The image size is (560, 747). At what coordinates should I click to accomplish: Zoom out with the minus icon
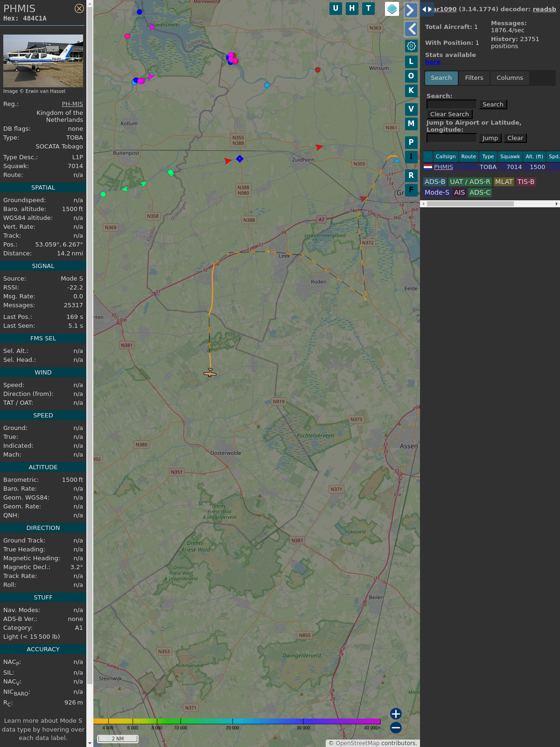396,727
